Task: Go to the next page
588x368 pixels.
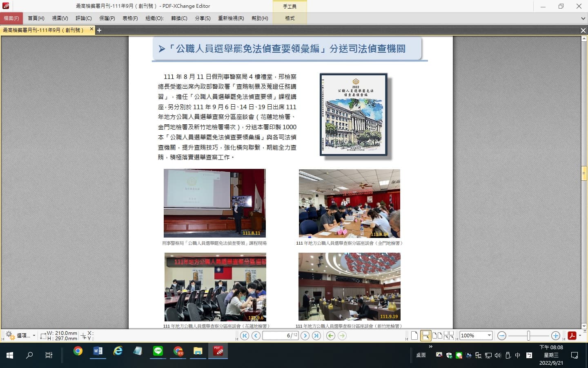Action: coord(305,336)
